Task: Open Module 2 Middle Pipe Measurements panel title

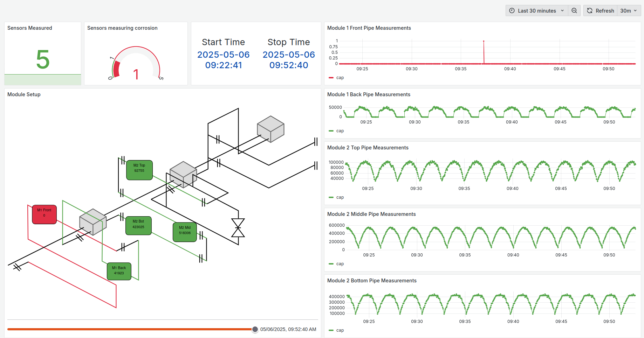Action: click(371, 214)
